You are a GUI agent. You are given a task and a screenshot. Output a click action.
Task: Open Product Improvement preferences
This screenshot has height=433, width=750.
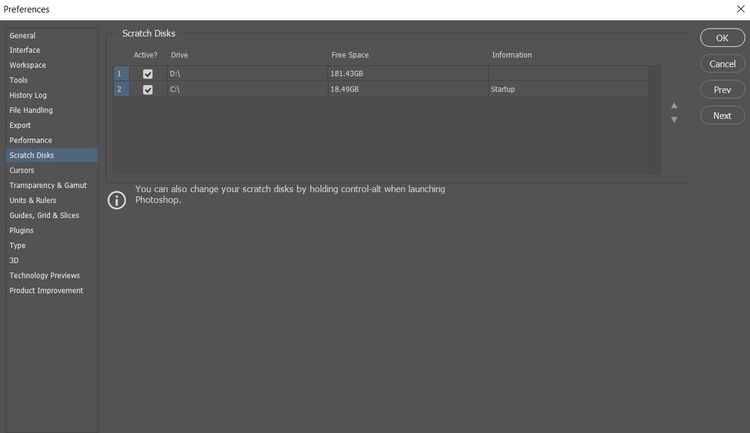pyautogui.click(x=46, y=290)
